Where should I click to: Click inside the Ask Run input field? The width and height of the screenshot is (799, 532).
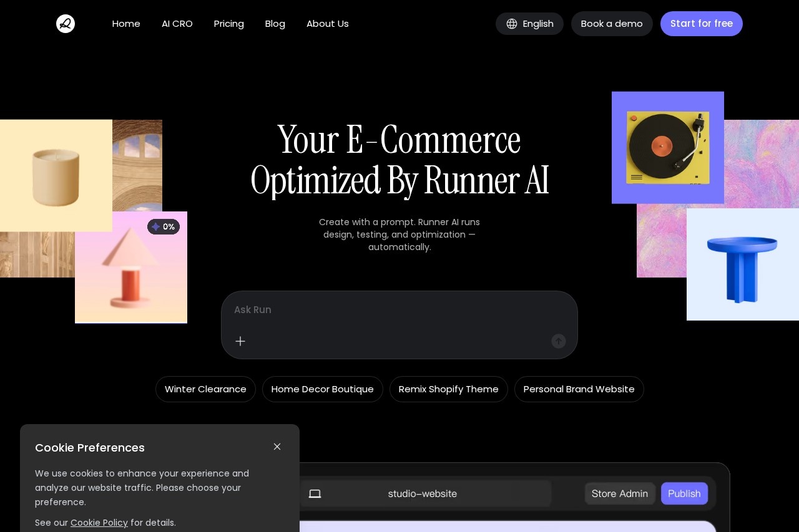point(399,310)
